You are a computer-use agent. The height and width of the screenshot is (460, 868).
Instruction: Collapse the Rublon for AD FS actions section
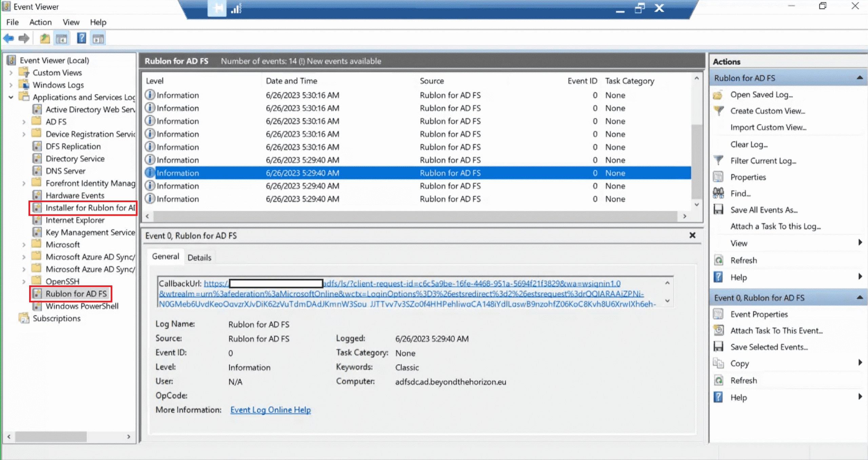[860, 78]
